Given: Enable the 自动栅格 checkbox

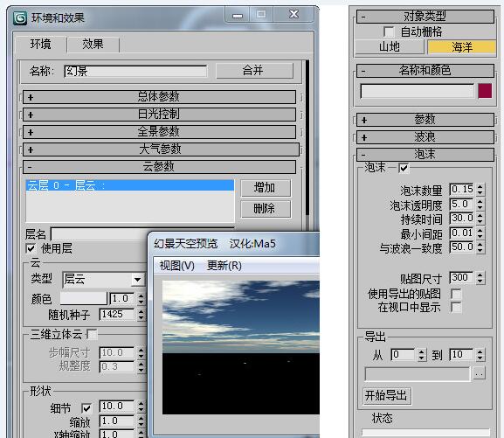Looking at the screenshot, I should 389,31.
